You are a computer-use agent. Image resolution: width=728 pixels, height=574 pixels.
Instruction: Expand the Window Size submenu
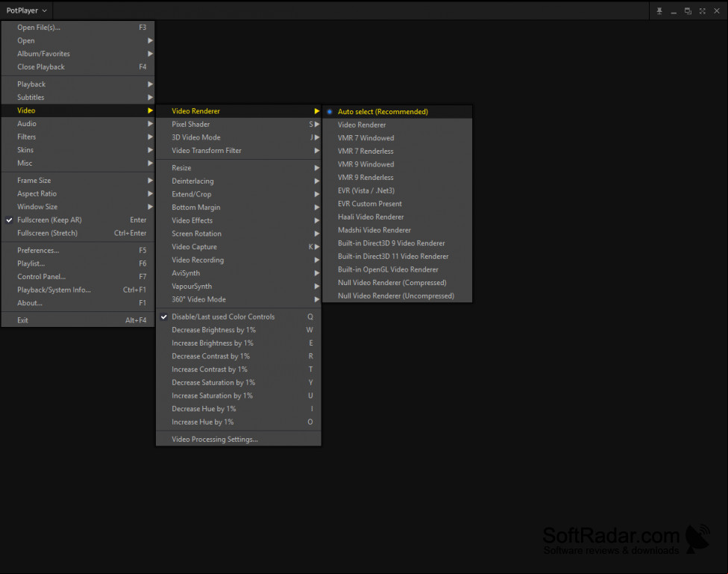click(78, 207)
